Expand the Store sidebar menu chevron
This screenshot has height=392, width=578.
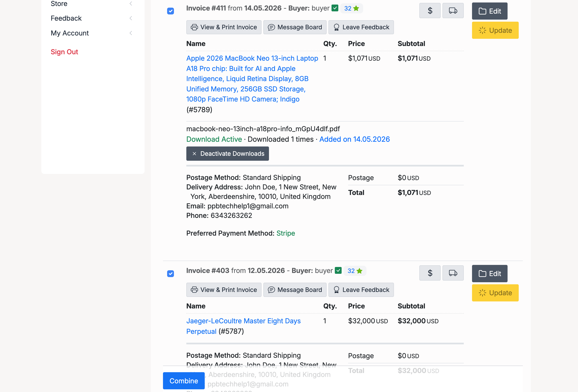[x=131, y=4]
